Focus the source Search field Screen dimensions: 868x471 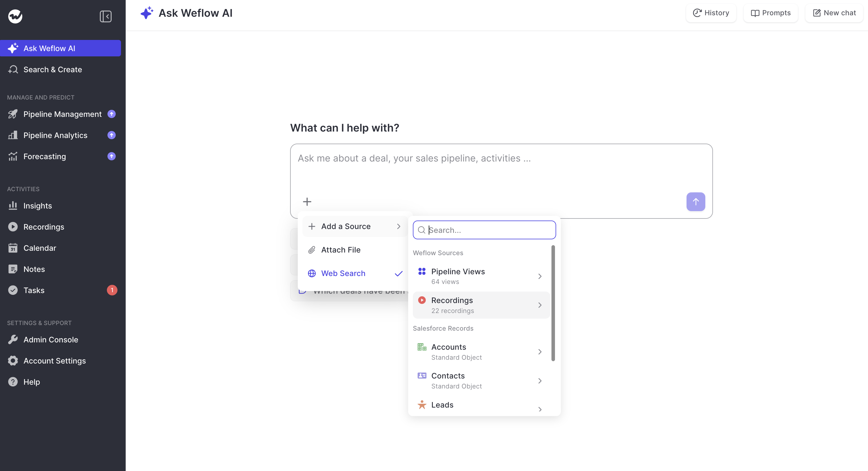click(484, 230)
